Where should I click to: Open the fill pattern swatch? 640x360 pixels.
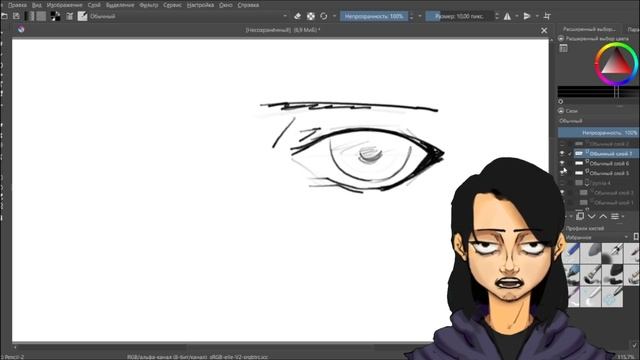[x=41, y=16]
